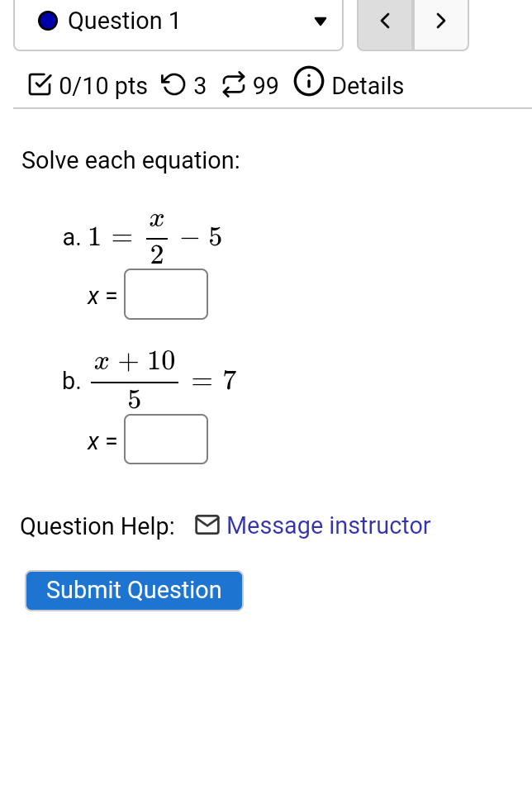Image resolution: width=532 pixels, height=794 pixels.
Task: Click the answer box for part a
Action: [165, 294]
